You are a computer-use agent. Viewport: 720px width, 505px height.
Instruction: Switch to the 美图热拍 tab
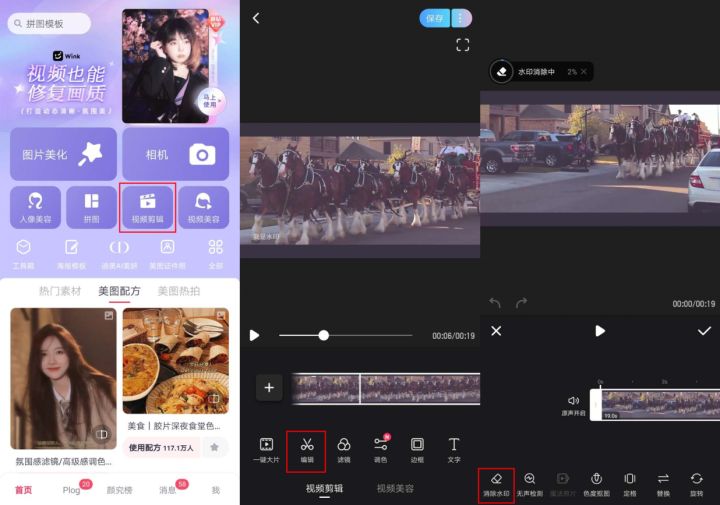[179, 291]
